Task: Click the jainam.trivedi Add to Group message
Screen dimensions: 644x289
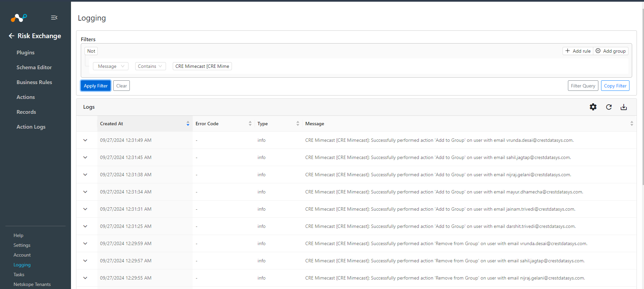Action: click(x=440, y=209)
